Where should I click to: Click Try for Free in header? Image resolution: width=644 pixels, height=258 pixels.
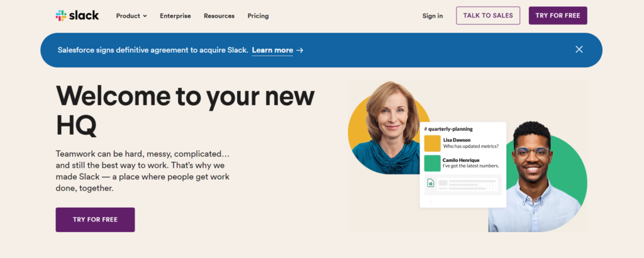point(558,16)
